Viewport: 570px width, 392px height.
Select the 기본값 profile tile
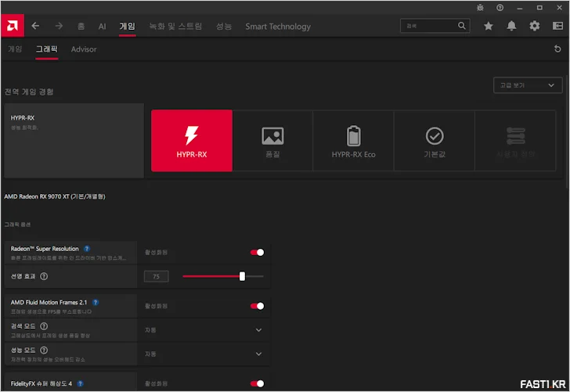435,141
